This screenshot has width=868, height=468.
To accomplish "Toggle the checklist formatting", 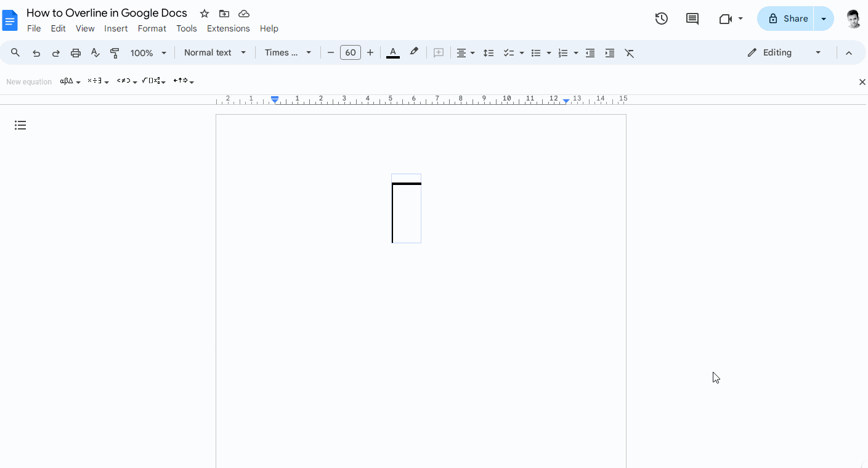I will coord(509,52).
